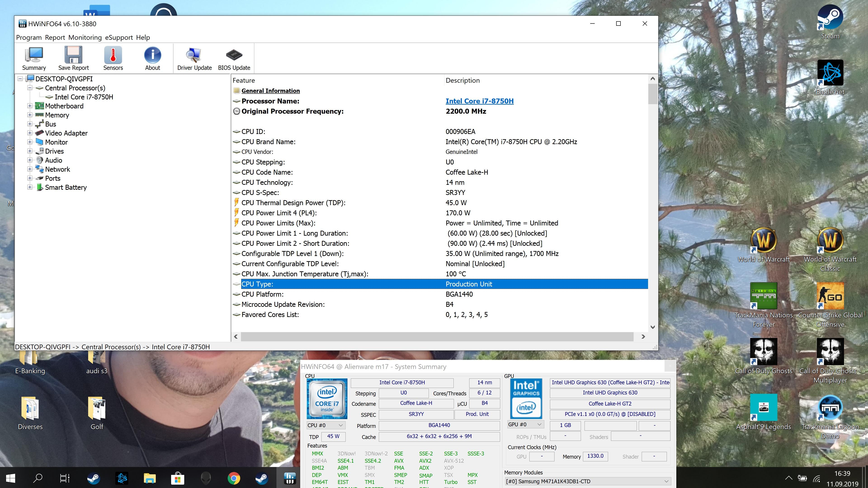Open the Summary toolbar icon
Image resolution: width=868 pixels, height=488 pixels.
coord(34,58)
